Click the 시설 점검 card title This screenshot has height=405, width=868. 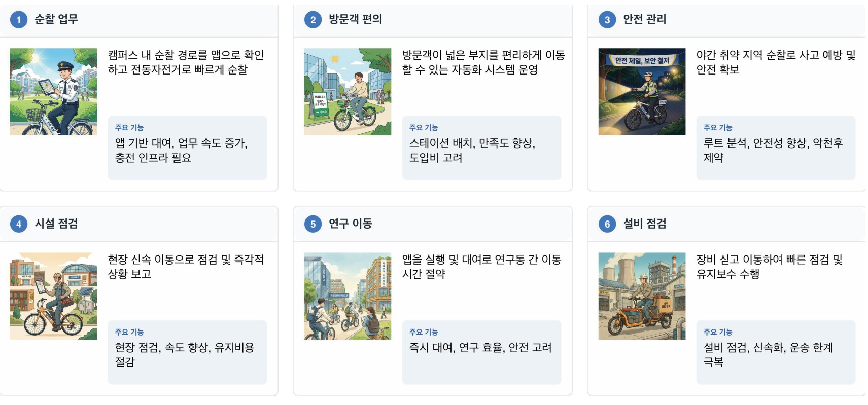coord(56,224)
